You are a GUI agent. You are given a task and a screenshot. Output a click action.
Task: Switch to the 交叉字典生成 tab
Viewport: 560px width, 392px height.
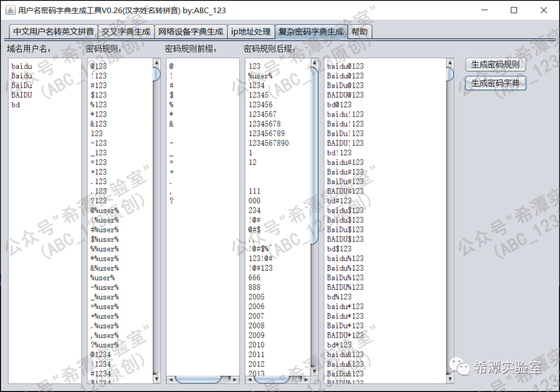point(125,32)
